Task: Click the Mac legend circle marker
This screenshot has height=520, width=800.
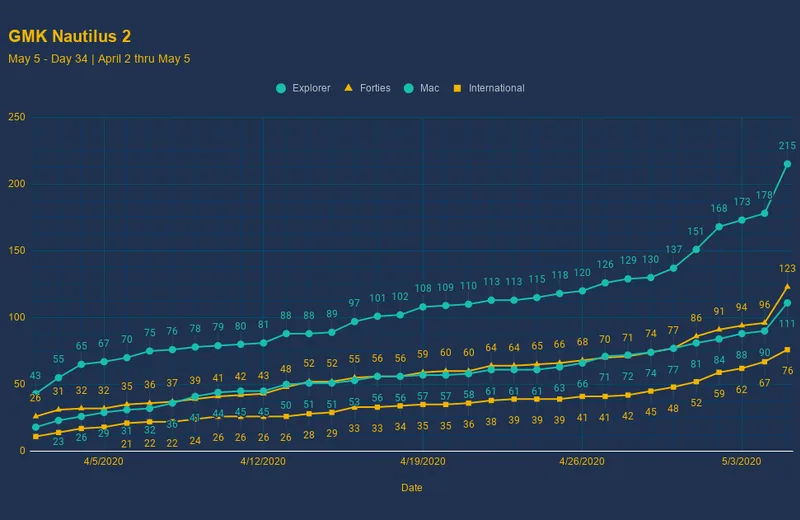Action: point(408,88)
